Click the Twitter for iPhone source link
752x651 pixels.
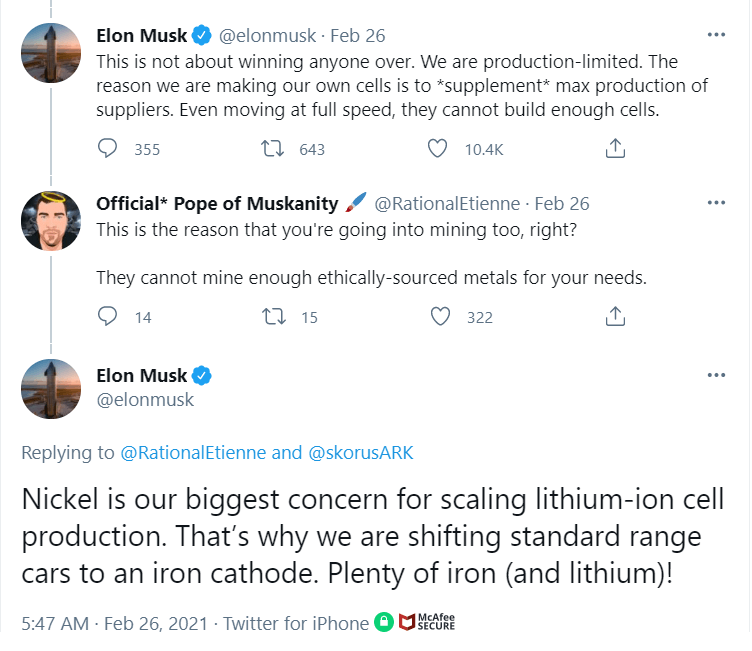[296, 623]
